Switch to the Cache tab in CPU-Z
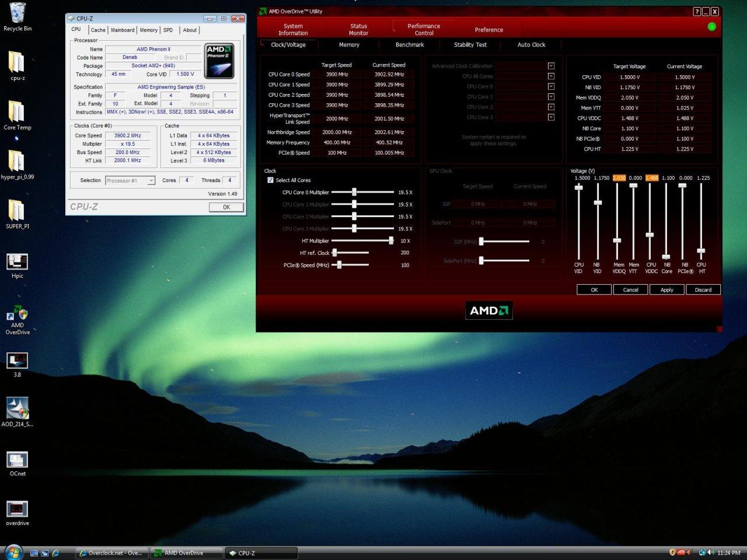 point(98,30)
